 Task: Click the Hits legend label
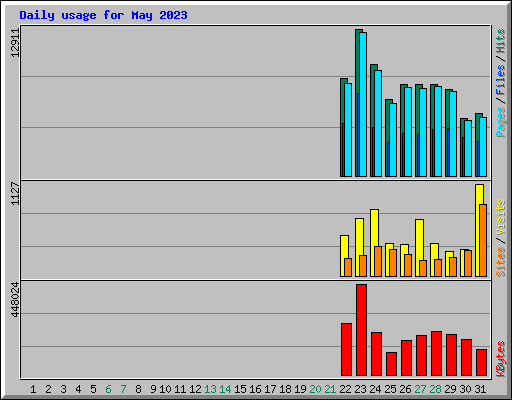click(501, 41)
